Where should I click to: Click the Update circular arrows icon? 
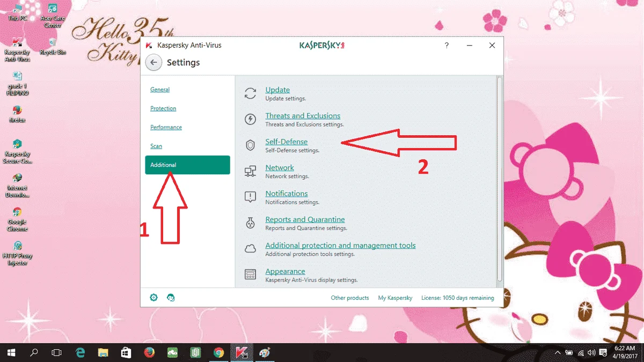[250, 93]
